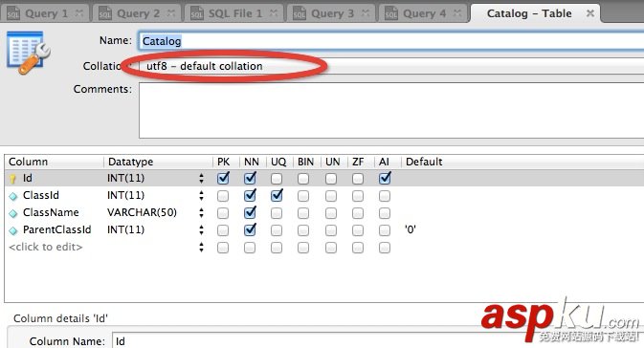Open datatype stepper for ClassId row
Viewport: 644px width, 348px height.
[201, 195]
